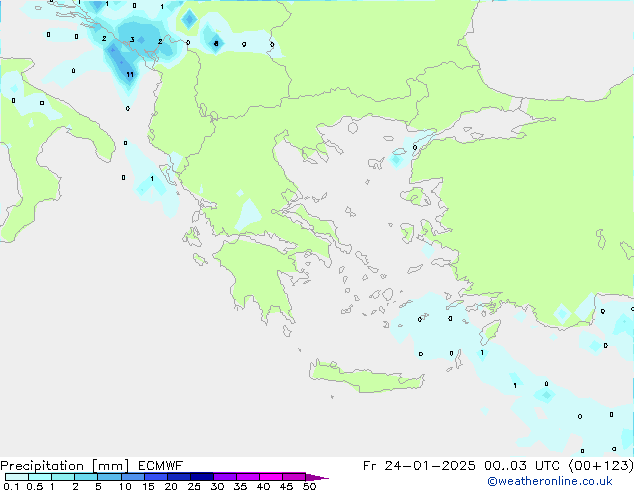Screen dimensions: 634x490
Task: Click the legend value "45"
Action: (x=286, y=486)
